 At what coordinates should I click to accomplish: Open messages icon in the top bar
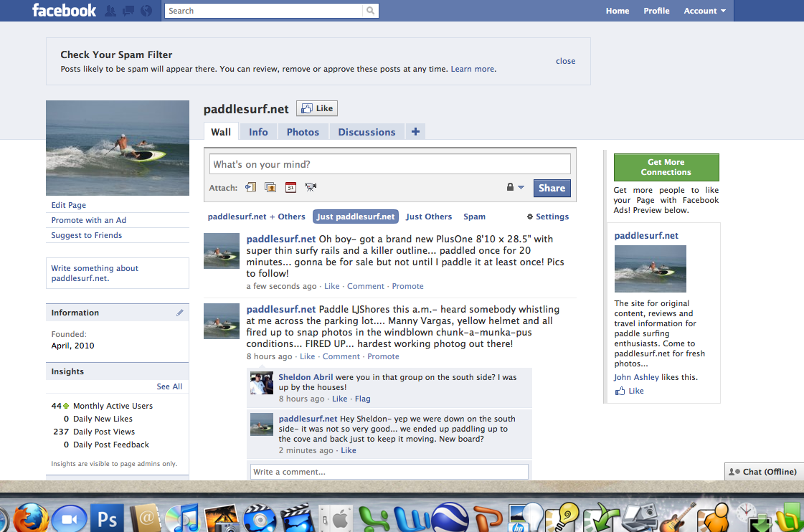pos(128,11)
